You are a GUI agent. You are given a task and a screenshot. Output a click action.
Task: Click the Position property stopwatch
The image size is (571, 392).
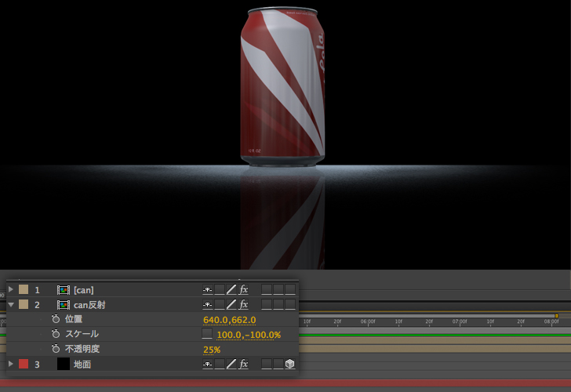pyautogui.click(x=56, y=320)
